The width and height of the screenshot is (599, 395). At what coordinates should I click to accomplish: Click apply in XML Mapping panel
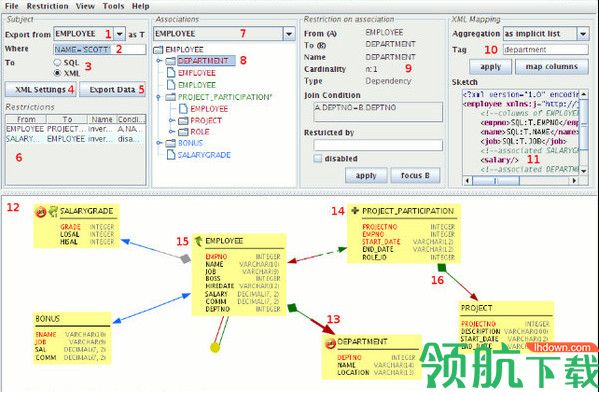(491, 67)
